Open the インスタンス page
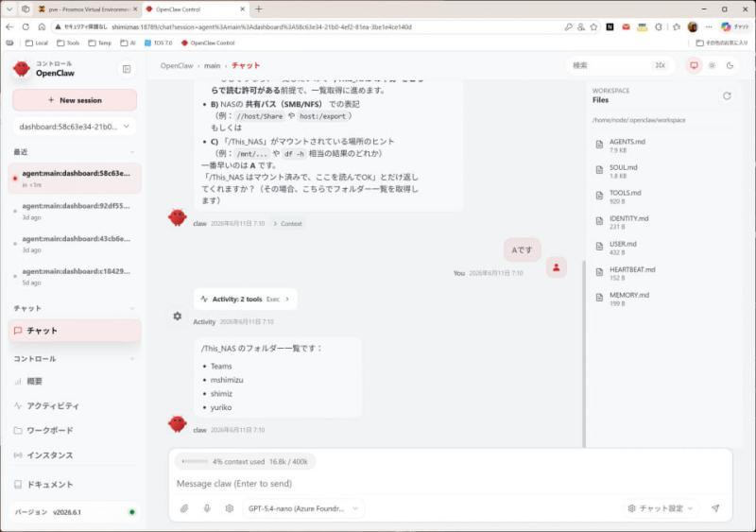 tap(75, 455)
